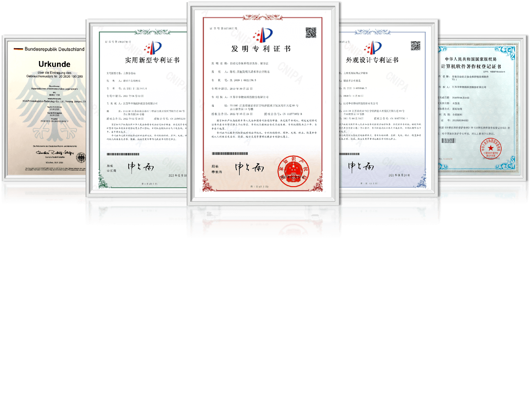Image resolution: width=532 pixels, height=413 pixels.
Task: Click the "2021 年 08 月 24 日" date on 外观设计专利证书
Action: (399, 175)
